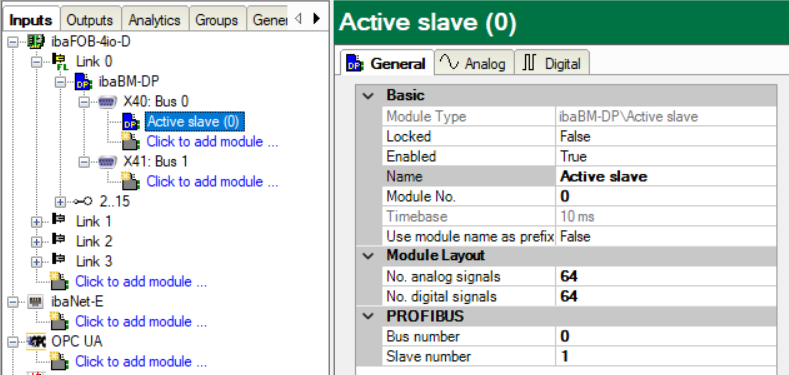Click the 2..15 link range icon
The image size is (789, 375).
83,201
